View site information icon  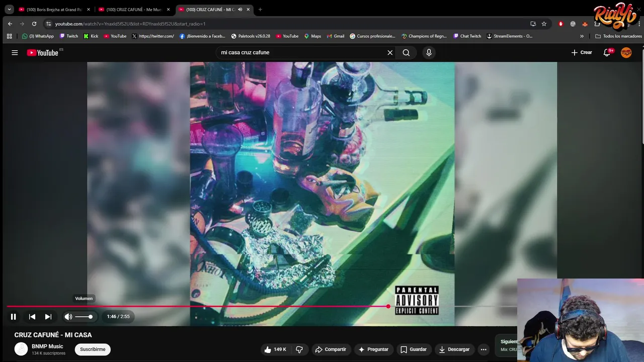48,24
